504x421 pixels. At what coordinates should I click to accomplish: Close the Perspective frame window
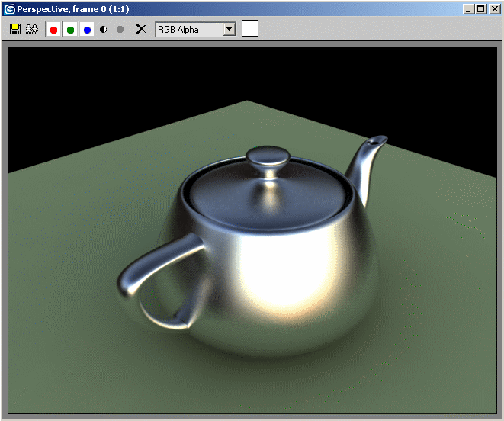494,9
